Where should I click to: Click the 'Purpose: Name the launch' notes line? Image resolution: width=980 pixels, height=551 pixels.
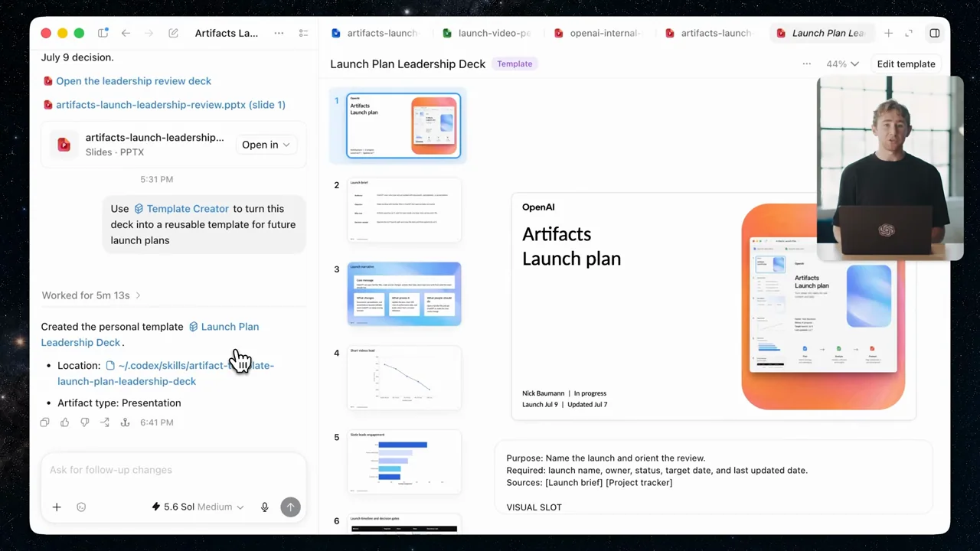click(x=606, y=458)
